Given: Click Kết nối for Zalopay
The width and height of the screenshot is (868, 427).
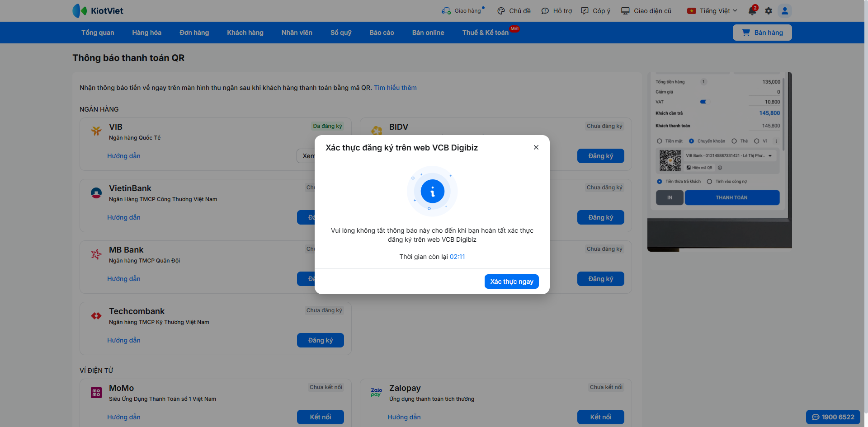Looking at the screenshot, I should [x=601, y=417].
